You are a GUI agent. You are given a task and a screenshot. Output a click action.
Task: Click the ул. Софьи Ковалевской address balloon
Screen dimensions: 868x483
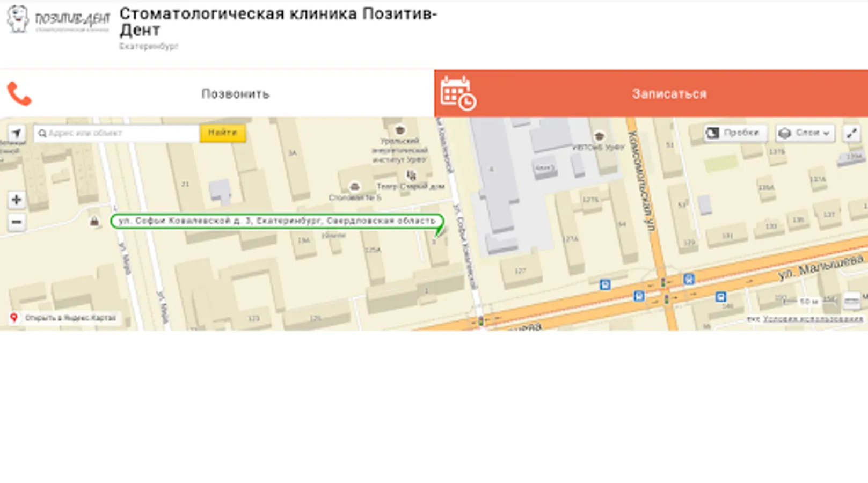point(277,221)
